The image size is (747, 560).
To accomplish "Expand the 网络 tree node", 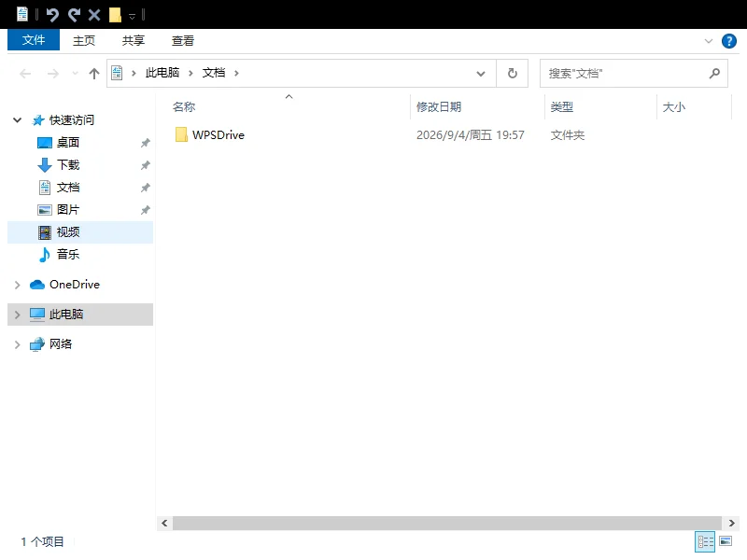I will tap(17, 344).
